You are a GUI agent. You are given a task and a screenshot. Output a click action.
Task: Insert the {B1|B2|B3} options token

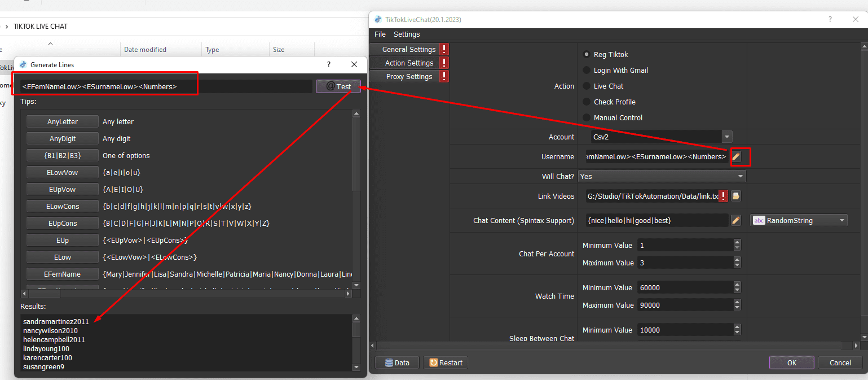(x=63, y=156)
